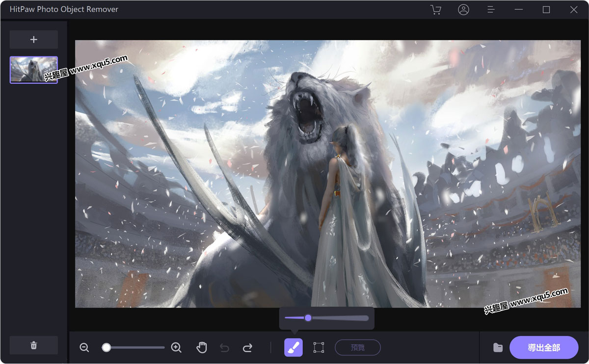Image resolution: width=589 pixels, height=364 pixels.
Task: Add a new image with plus button
Action: pos(34,40)
